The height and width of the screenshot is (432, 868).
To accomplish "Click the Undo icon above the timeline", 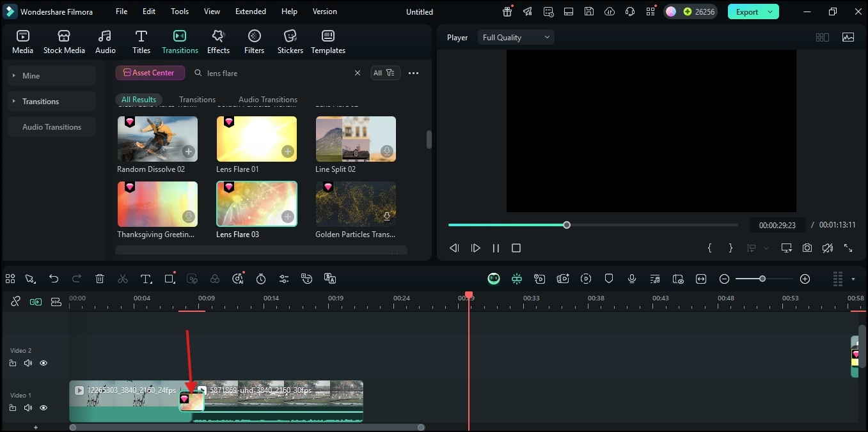I will point(54,279).
